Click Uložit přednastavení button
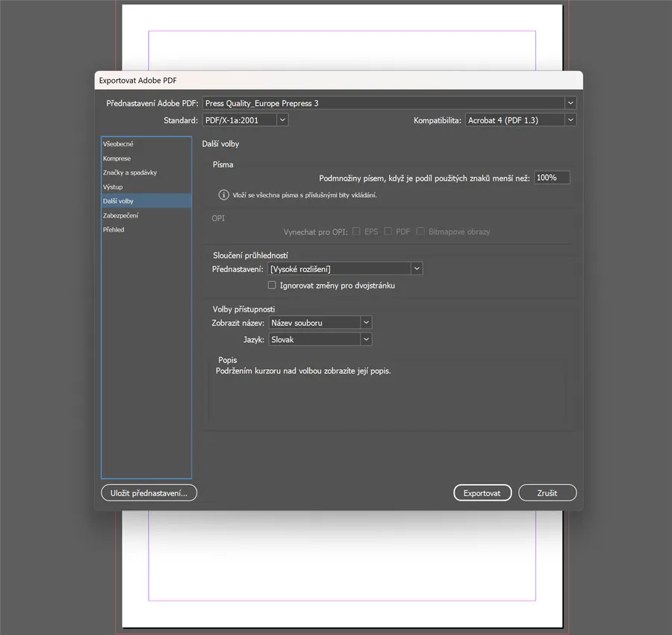The width and height of the screenshot is (672, 635). click(x=149, y=492)
